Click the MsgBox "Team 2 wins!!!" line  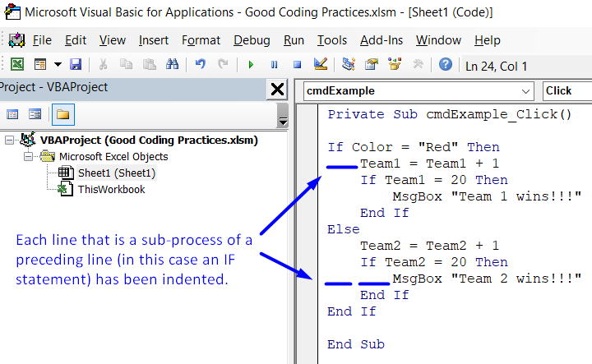(x=487, y=279)
